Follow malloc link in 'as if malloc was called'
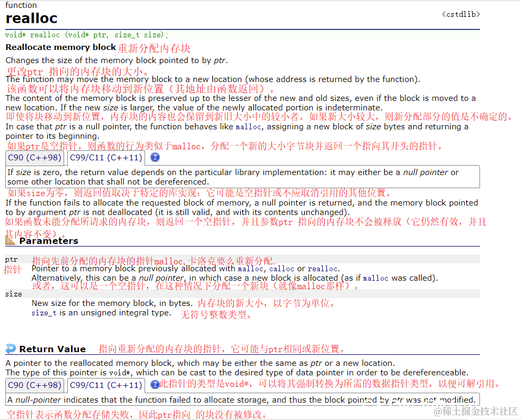The height and width of the screenshot is (420, 521). [376, 278]
